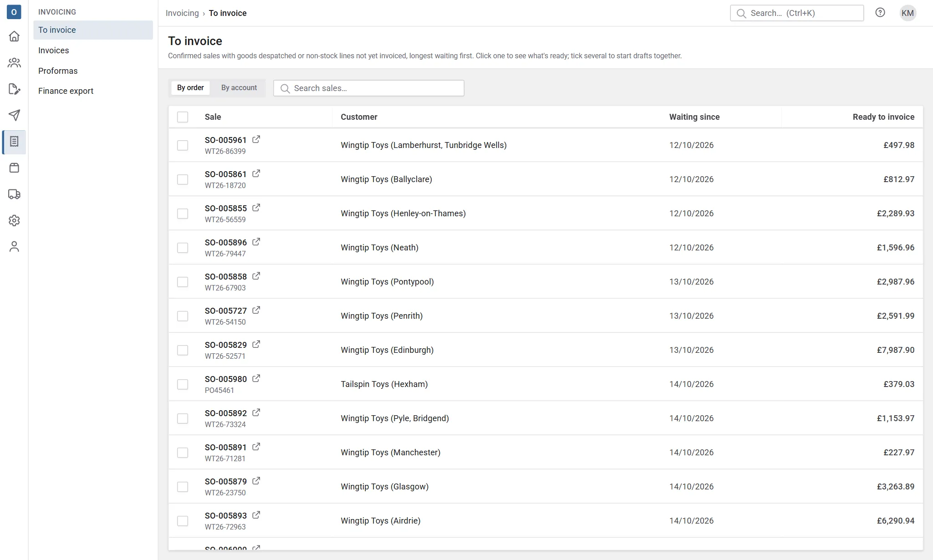Click the Invoicing breadcrumb link

pyautogui.click(x=182, y=13)
